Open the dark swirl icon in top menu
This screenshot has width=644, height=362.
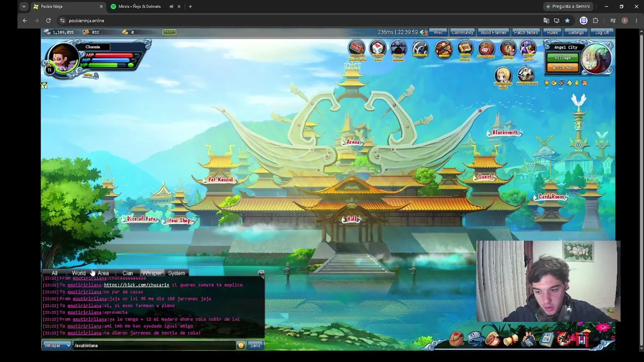(420, 49)
